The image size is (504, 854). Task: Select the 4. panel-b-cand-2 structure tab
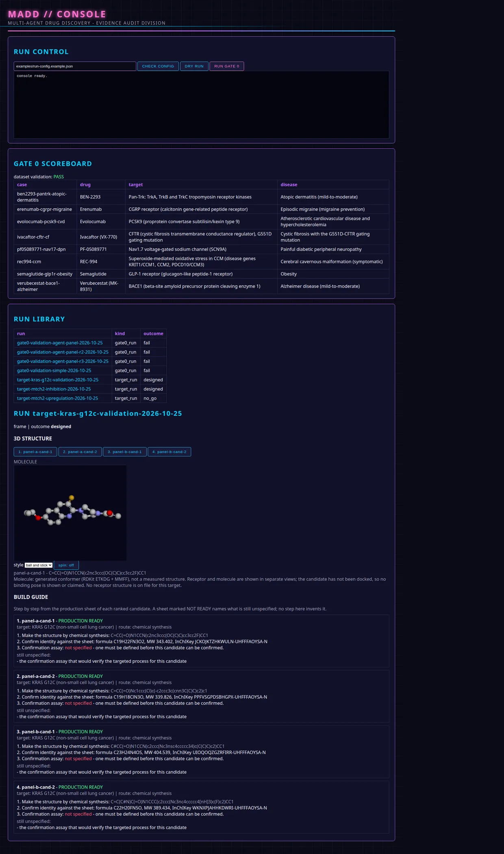click(169, 452)
